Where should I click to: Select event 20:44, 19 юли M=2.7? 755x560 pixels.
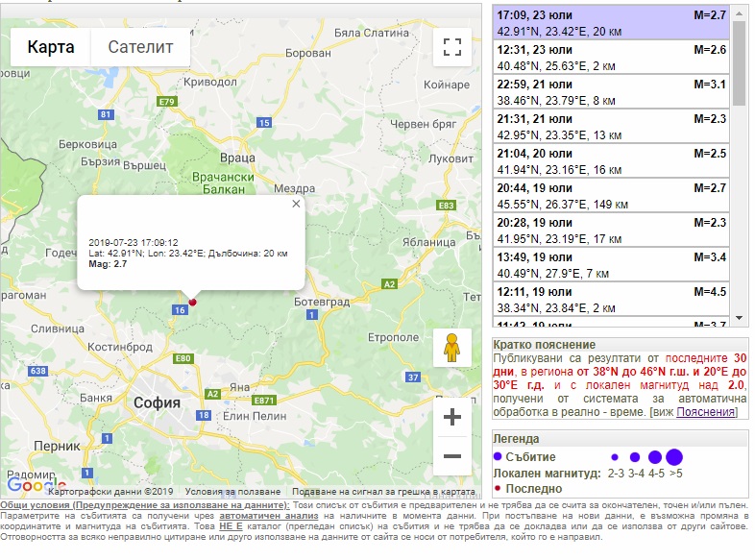[611, 196]
